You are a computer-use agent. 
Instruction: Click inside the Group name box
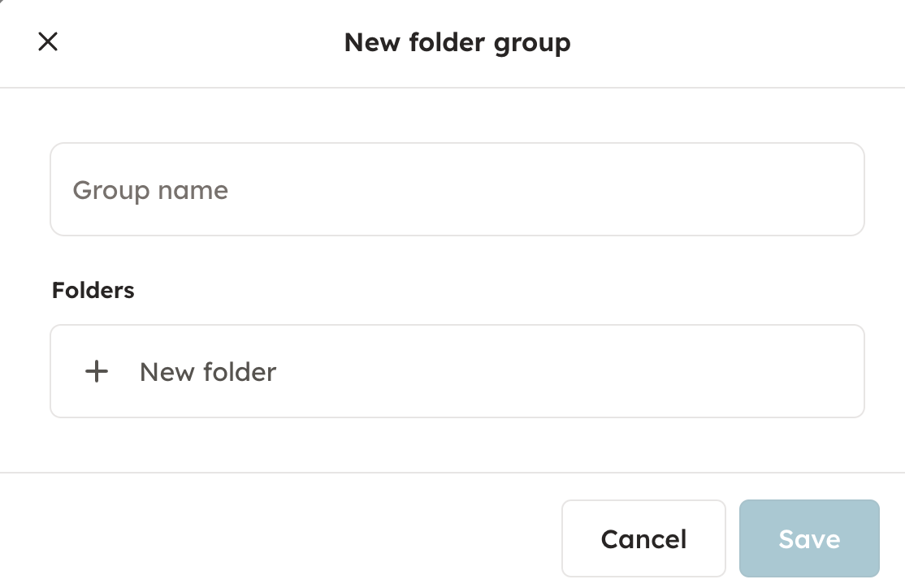tap(457, 190)
